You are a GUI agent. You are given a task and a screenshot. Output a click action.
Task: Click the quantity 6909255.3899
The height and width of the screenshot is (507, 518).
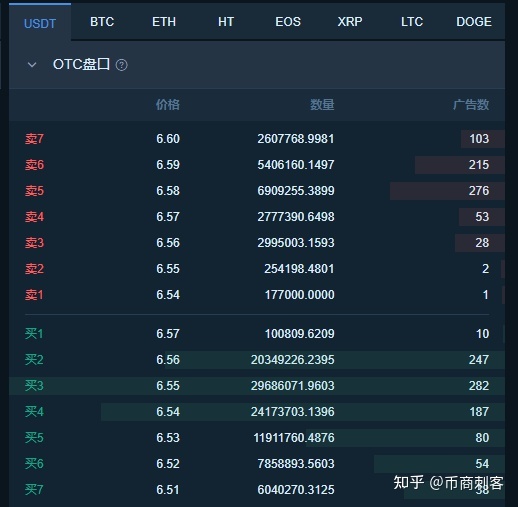click(296, 191)
